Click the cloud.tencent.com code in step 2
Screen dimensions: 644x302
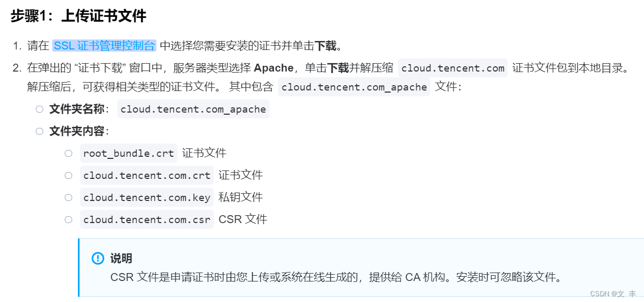[x=453, y=68]
